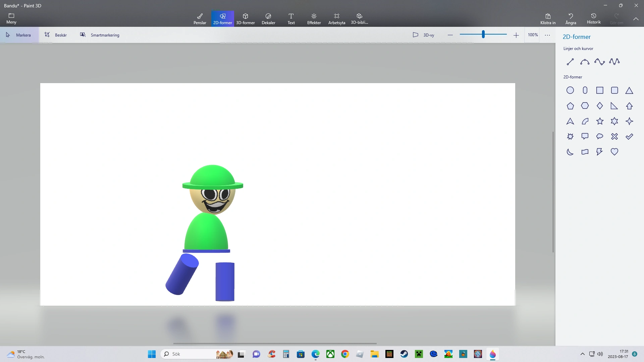Open the Effekter tab

(314, 18)
